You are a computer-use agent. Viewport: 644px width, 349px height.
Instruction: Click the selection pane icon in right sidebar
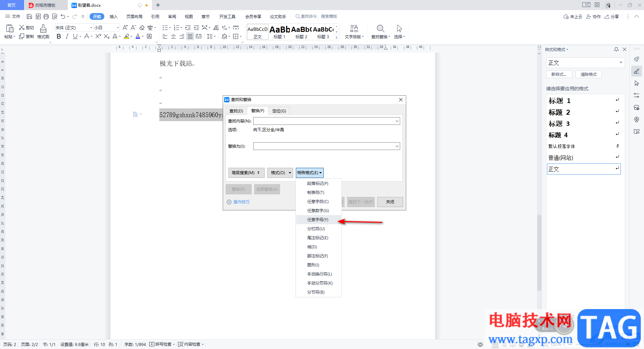tap(637, 83)
